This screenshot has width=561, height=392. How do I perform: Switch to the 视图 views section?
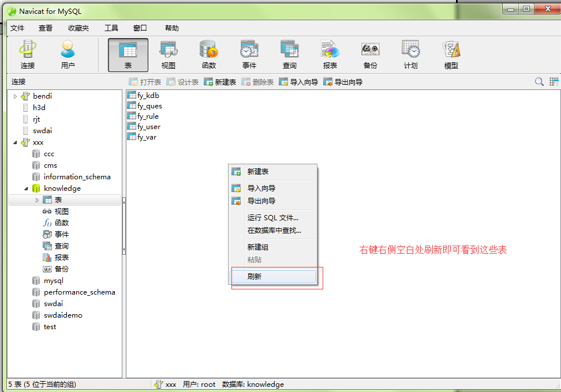(x=169, y=55)
